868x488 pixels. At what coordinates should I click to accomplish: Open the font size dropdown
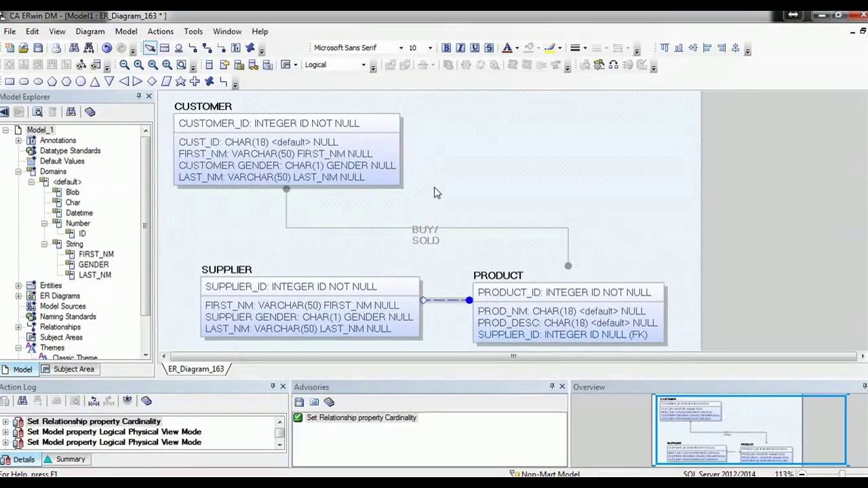pyautogui.click(x=430, y=48)
